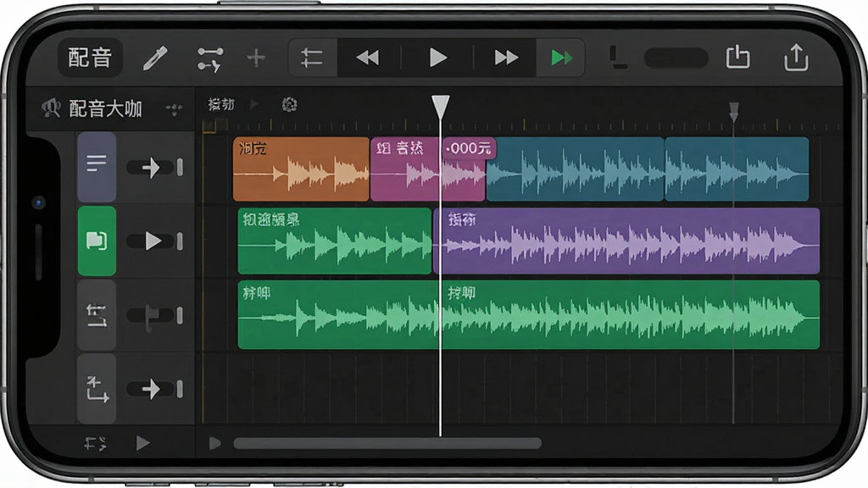Image resolution: width=868 pixels, height=488 pixels.
Task: Toggle the second track play switch
Action: click(x=154, y=241)
